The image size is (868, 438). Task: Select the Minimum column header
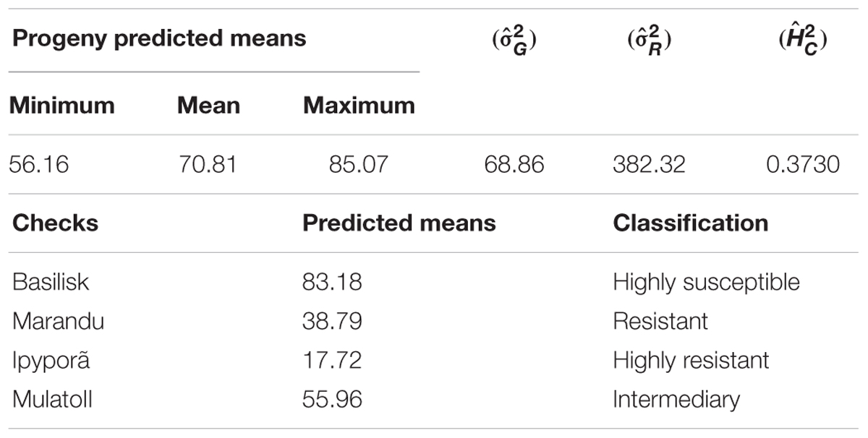pyautogui.click(x=62, y=106)
